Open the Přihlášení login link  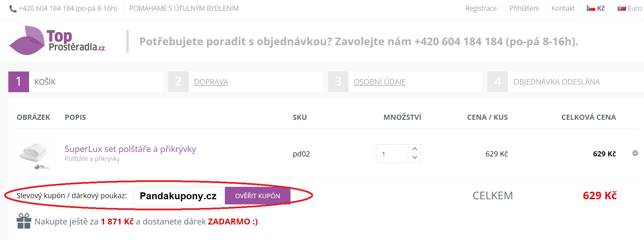[524, 8]
